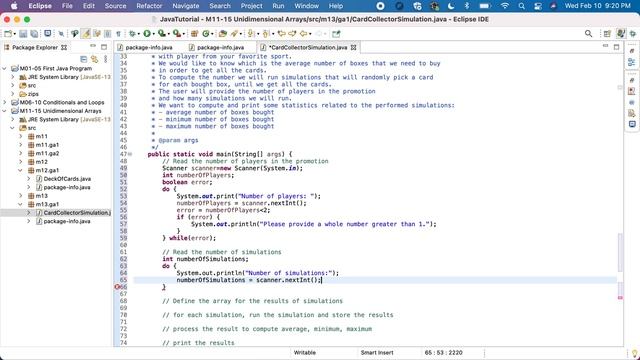
Task: Click the magnifier search icon at top right
Action: (x=588, y=34)
